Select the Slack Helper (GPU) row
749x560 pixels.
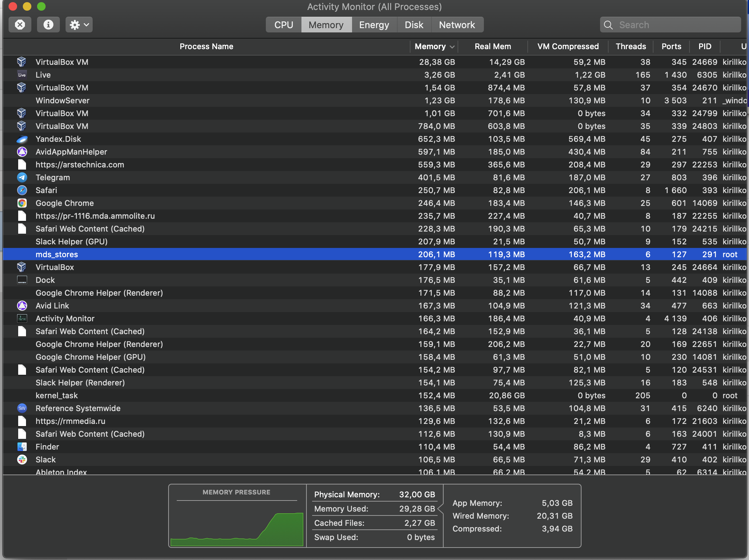pyautogui.click(x=375, y=242)
